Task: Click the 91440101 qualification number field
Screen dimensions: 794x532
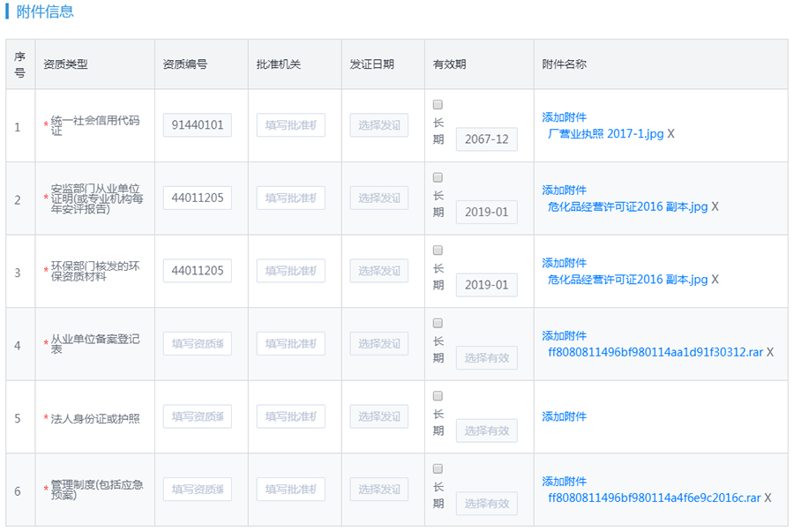Action: (x=197, y=125)
